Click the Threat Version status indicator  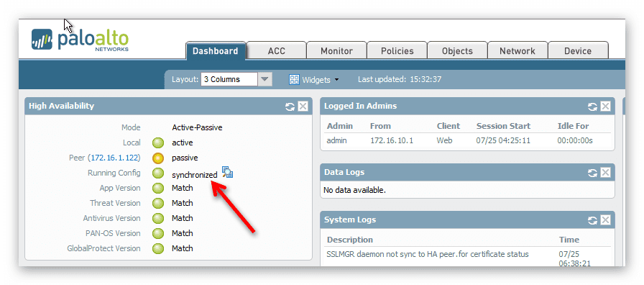click(x=157, y=203)
